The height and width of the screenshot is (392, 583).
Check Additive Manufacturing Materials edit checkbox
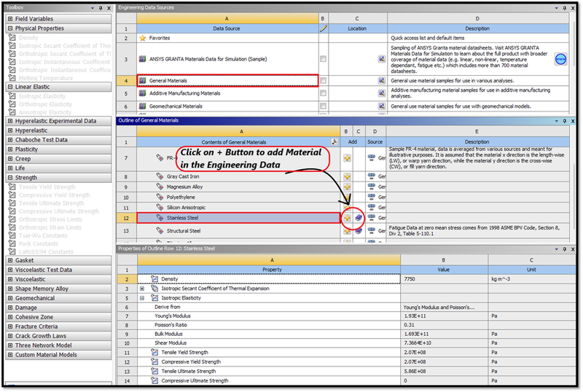(x=323, y=93)
